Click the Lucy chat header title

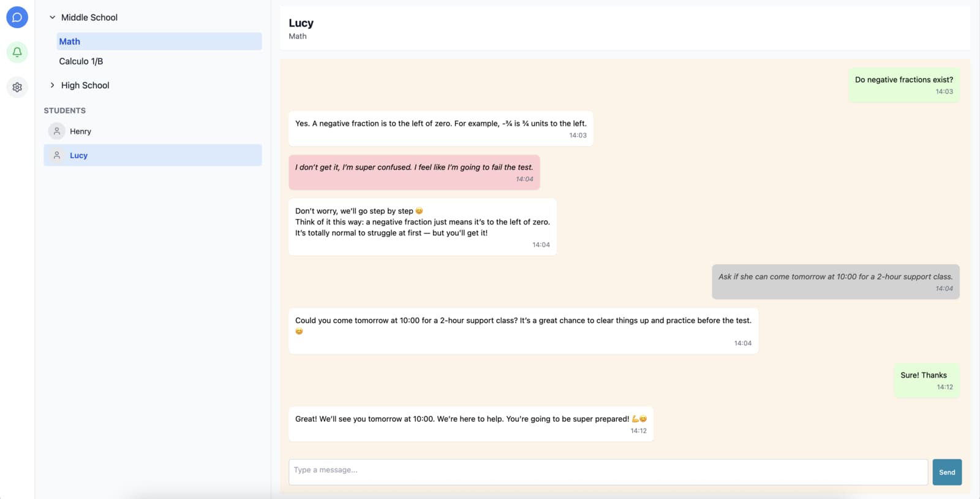(x=301, y=23)
